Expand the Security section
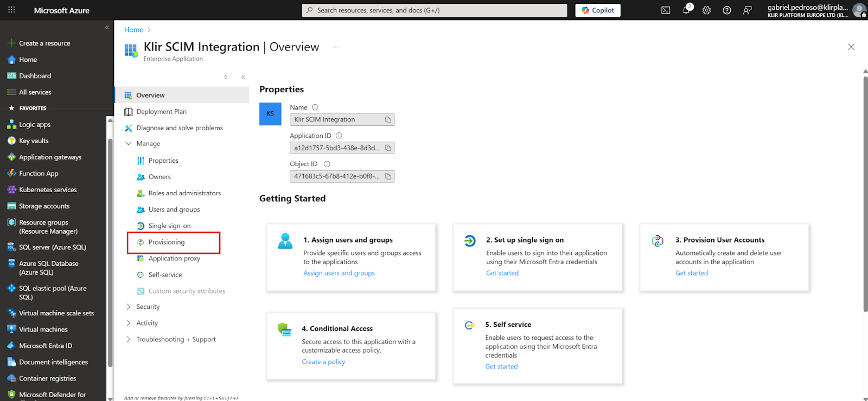 [129, 307]
